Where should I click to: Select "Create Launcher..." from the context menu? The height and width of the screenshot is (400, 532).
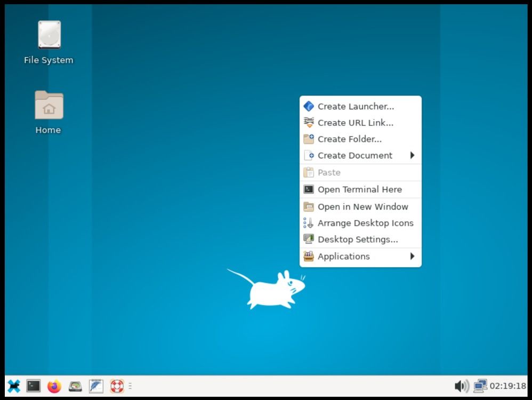355,106
